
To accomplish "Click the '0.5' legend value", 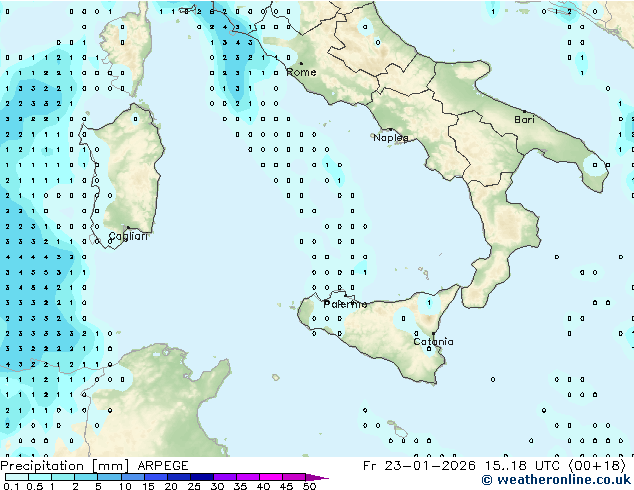I will (35, 486).
